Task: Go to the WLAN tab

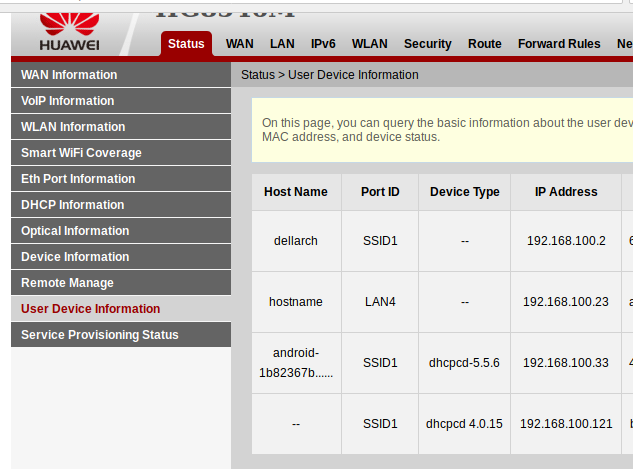Action: (x=370, y=44)
